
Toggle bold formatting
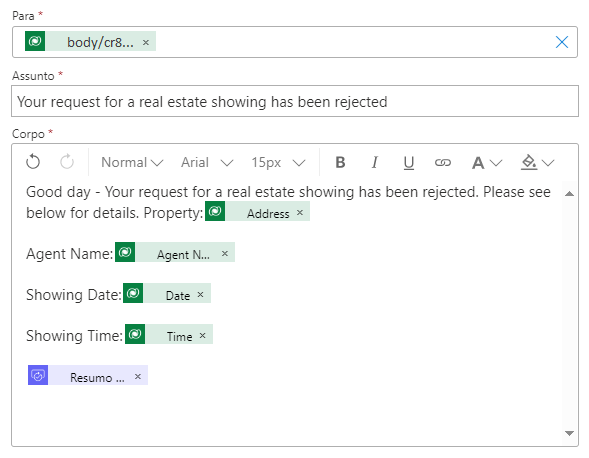click(340, 162)
